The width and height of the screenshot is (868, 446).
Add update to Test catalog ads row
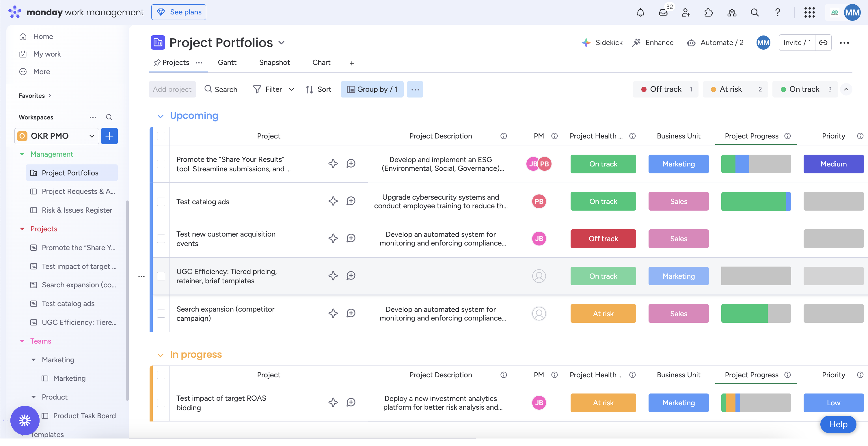351,201
